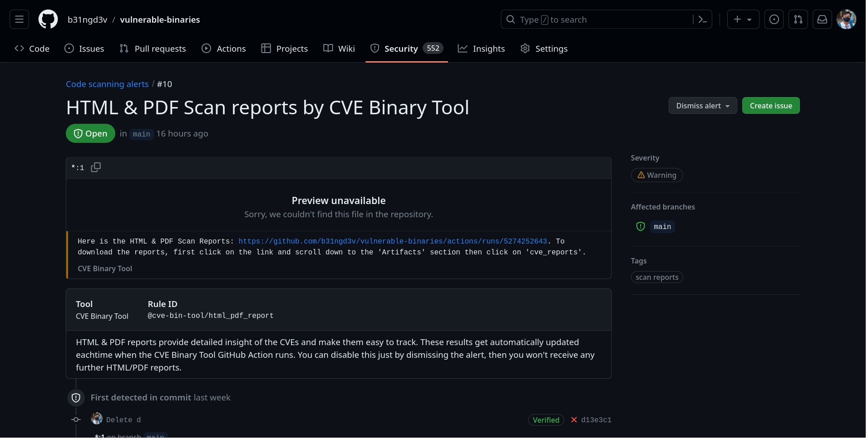Image resolution: width=868 pixels, height=439 pixels.
Task: Go to the Settings tab
Action: pyautogui.click(x=544, y=49)
